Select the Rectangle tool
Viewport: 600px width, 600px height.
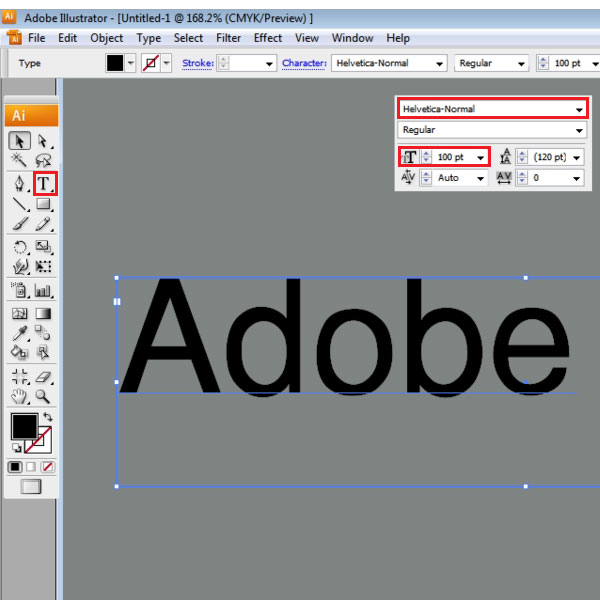(x=43, y=204)
